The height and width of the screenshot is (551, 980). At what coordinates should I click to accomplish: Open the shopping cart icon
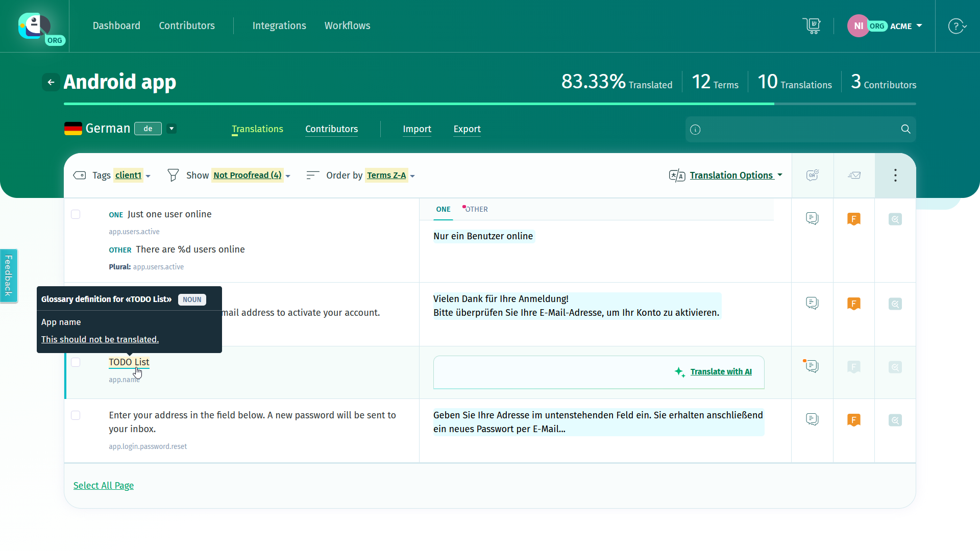point(811,26)
